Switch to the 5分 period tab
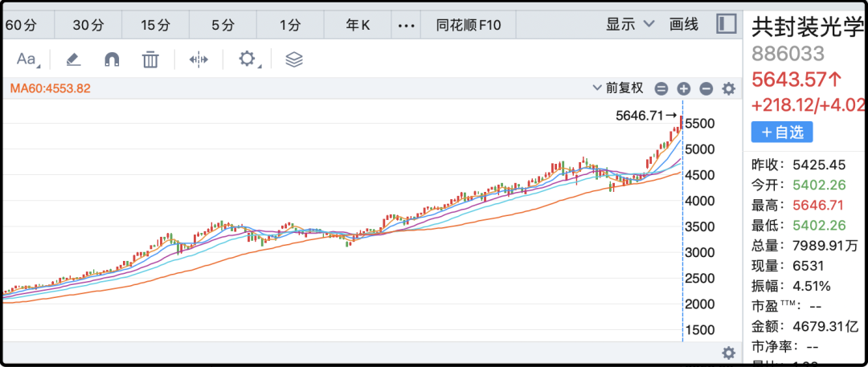 [223, 25]
